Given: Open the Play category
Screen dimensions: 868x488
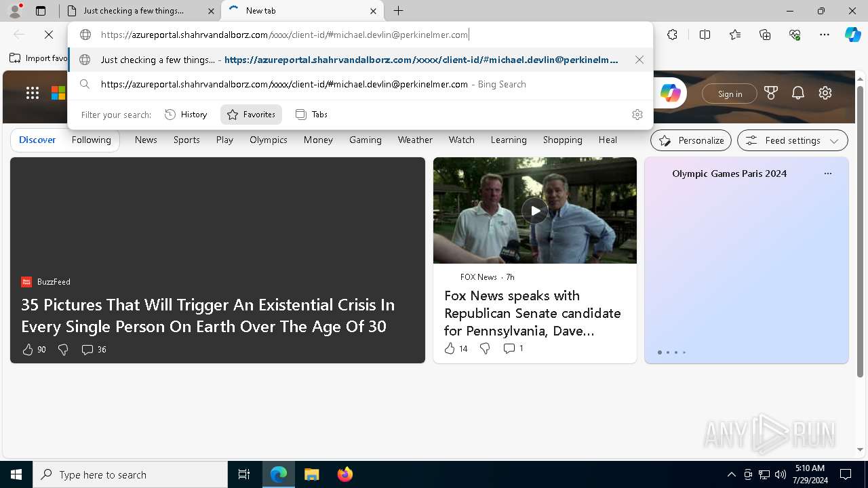Looking at the screenshot, I should (x=224, y=140).
